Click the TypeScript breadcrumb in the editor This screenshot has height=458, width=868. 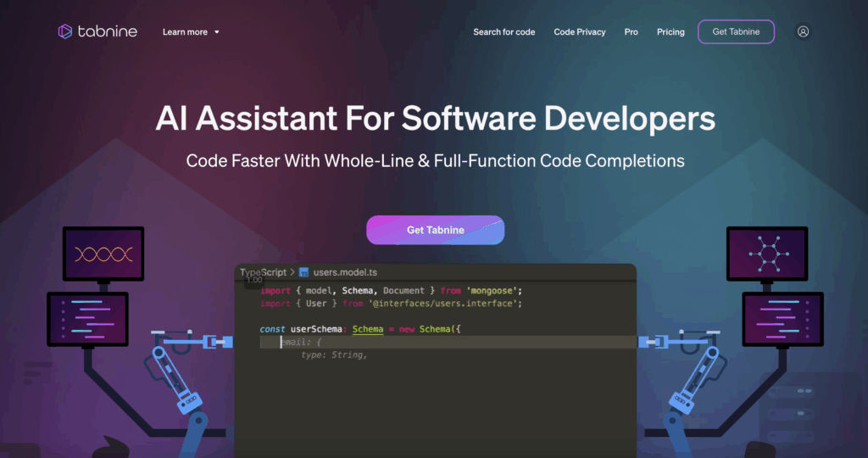(263, 272)
